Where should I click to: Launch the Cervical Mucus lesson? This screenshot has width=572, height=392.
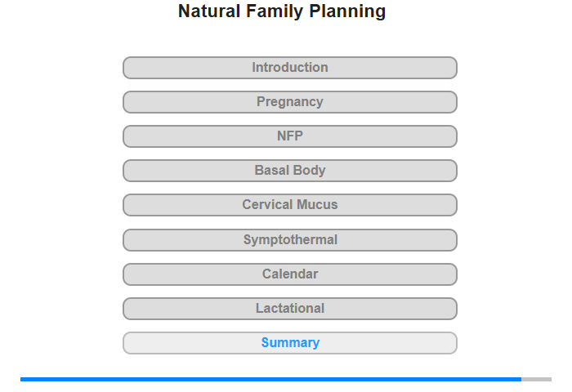pyautogui.click(x=290, y=205)
